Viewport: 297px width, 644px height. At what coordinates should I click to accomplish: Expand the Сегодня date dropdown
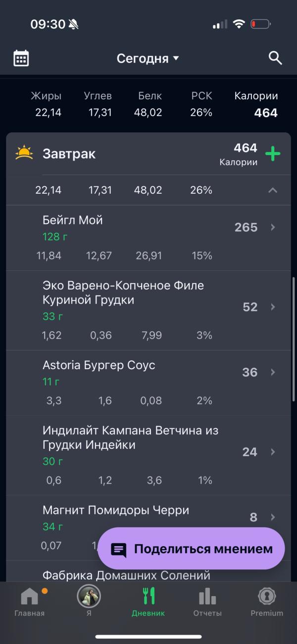tap(148, 58)
